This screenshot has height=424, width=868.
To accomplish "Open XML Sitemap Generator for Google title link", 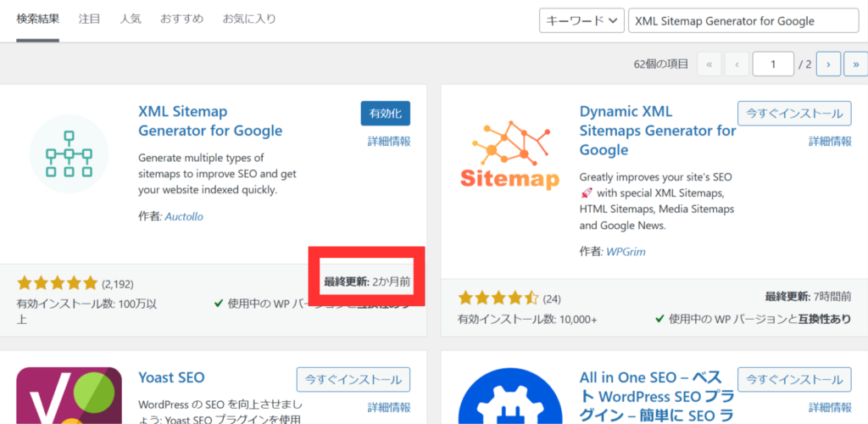I will (x=210, y=121).
